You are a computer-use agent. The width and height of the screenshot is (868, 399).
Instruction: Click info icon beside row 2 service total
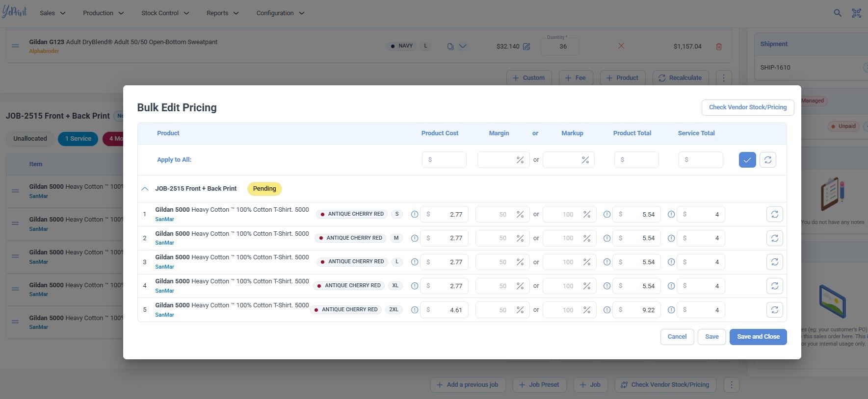(671, 238)
